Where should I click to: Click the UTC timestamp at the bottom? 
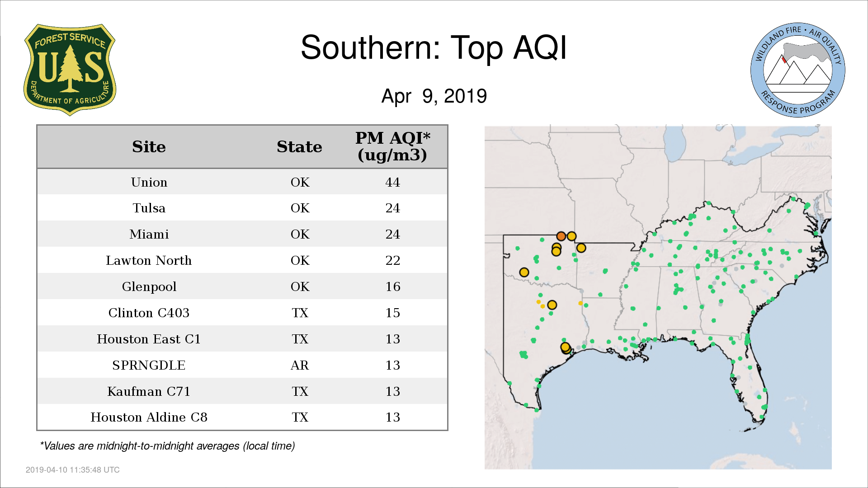[73, 470]
